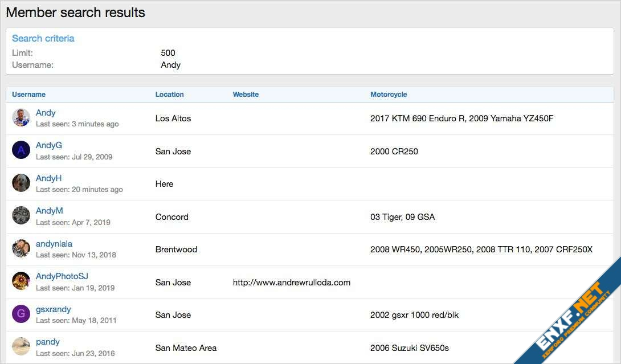Click AndyPhotoSJ's sunflower avatar

coord(21,281)
